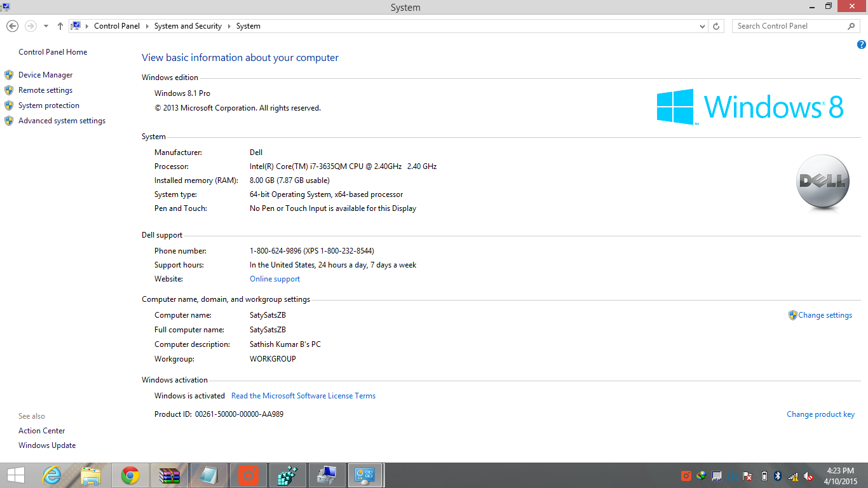The width and height of the screenshot is (868, 488).
Task: Click the Forward navigation arrow
Action: pyautogui.click(x=30, y=26)
